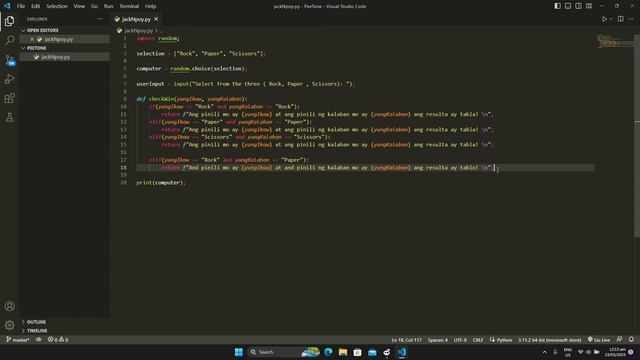Change CRLF end of line sequence
The image size is (640, 360).
478,340
